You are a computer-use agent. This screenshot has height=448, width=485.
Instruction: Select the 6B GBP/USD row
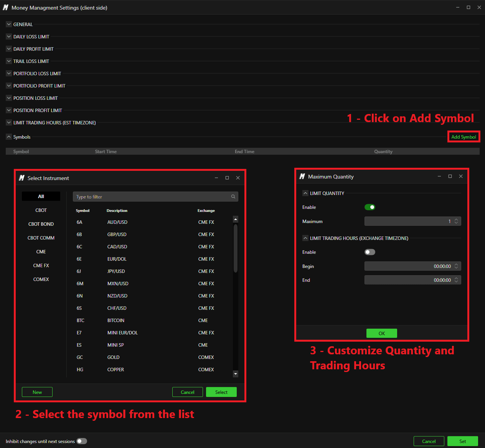point(153,234)
